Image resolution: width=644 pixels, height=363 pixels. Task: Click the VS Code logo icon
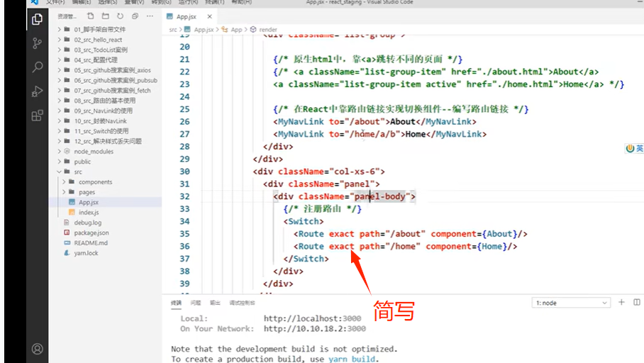35,2
